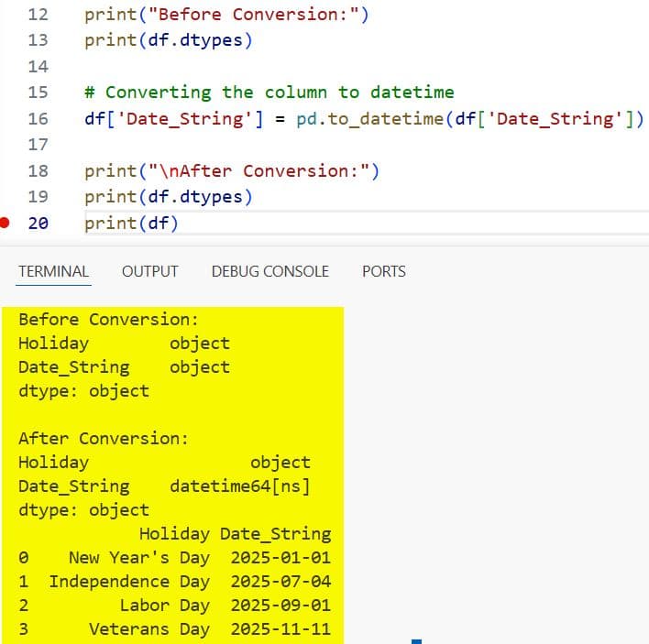Click line number 16 in gutter
The height and width of the screenshot is (644, 649).
[x=38, y=119]
